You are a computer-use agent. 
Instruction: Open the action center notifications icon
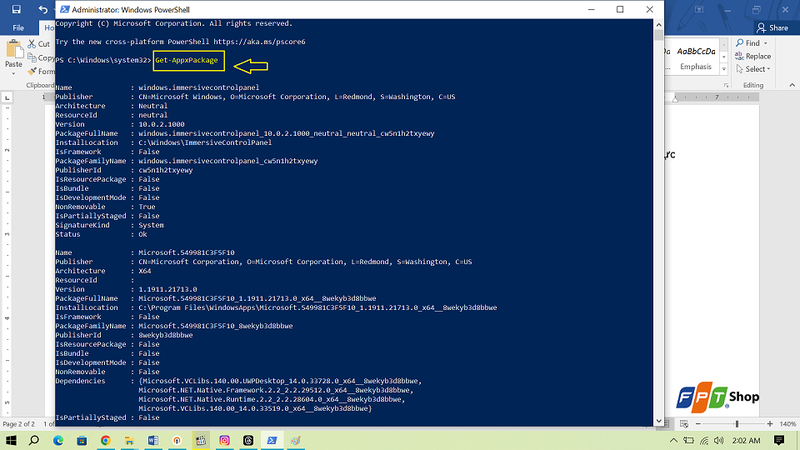point(779,440)
